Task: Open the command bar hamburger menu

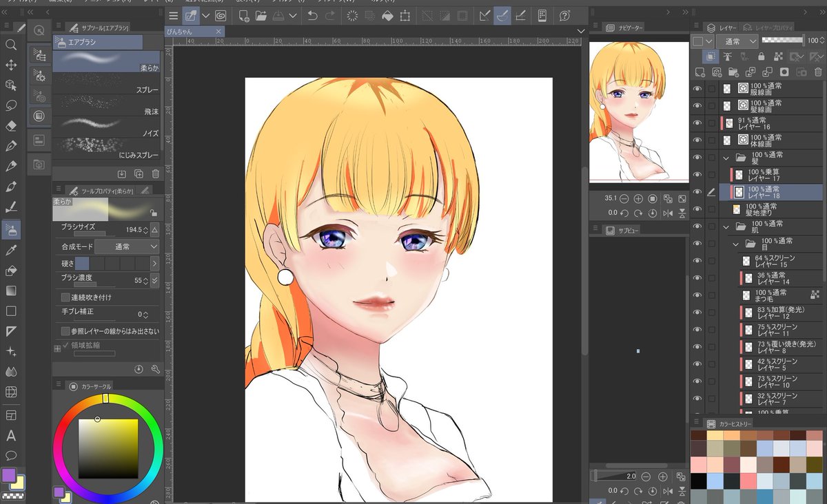Action: (174, 15)
